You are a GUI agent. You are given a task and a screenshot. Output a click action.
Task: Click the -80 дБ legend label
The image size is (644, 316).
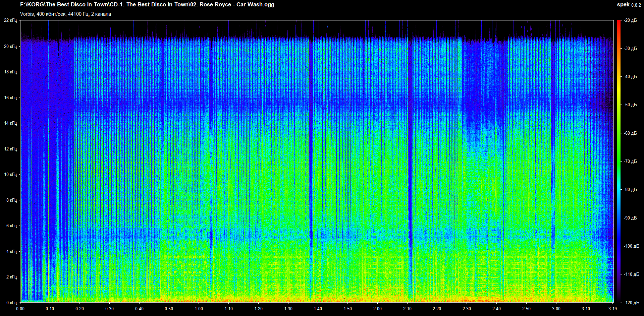click(x=631, y=190)
